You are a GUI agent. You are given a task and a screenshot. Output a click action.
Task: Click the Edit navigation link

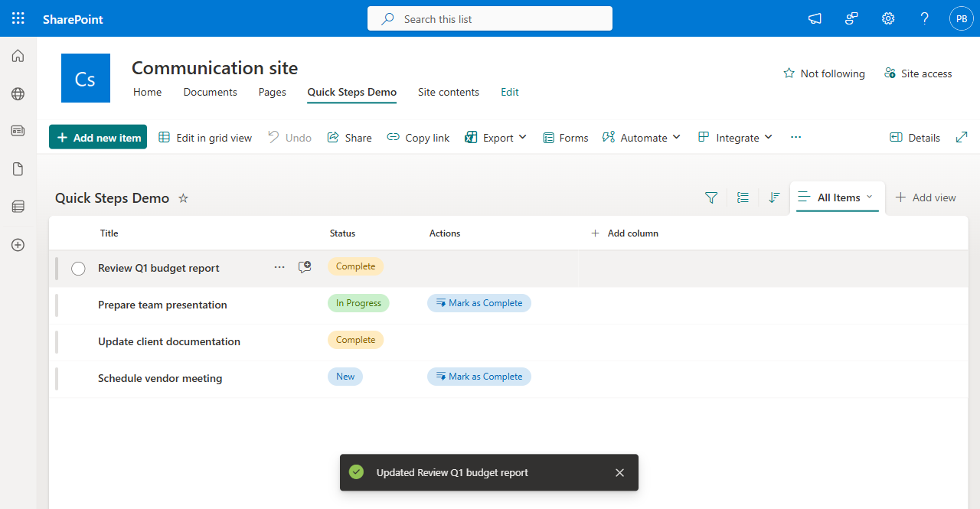[510, 92]
